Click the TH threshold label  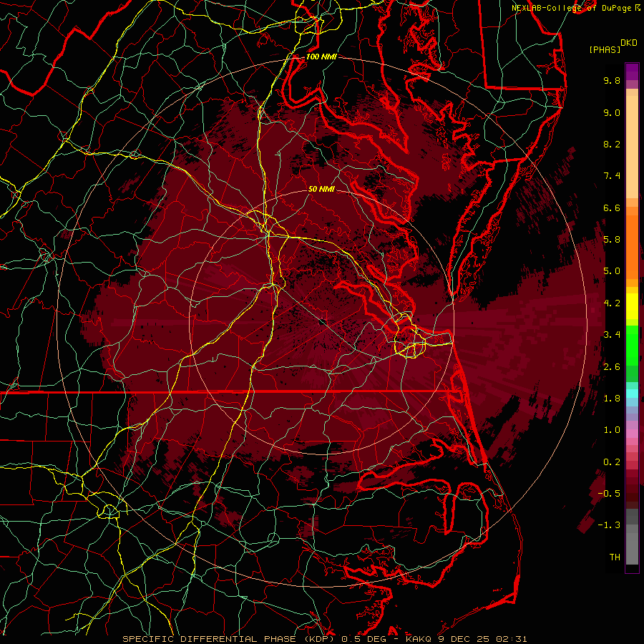pos(615,557)
